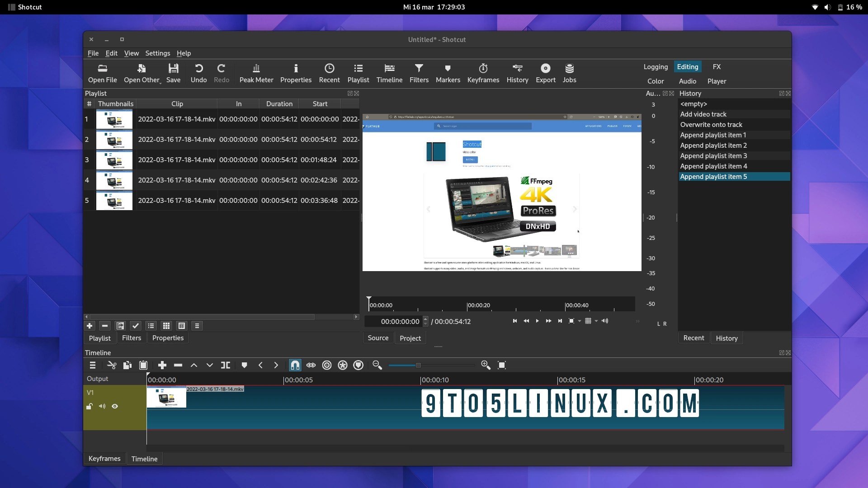Open the Jobs panel
The width and height of the screenshot is (868, 488).
coord(569,73)
